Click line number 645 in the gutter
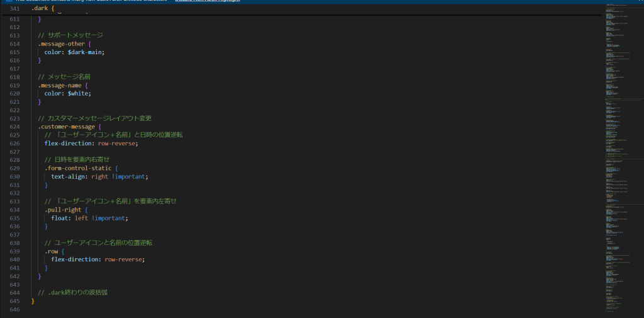The width and height of the screenshot is (644, 318). (14, 301)
